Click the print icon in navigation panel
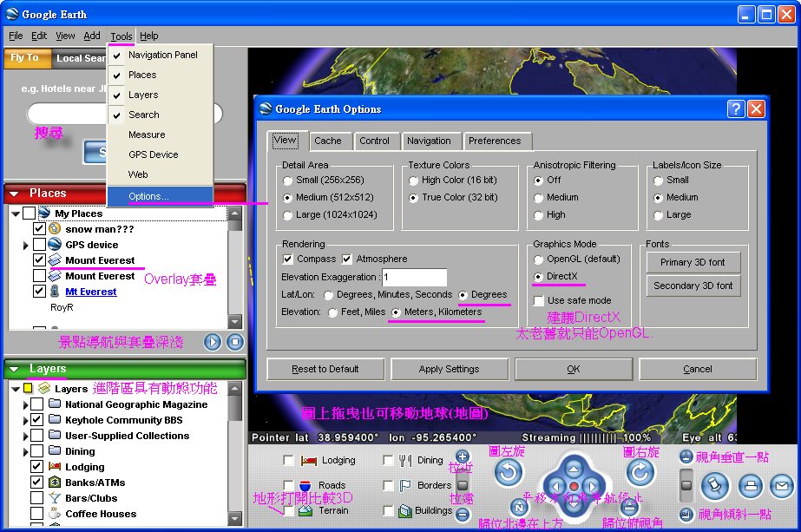The width and height of the screenshot is (801, 532). [x=751, y=486]
